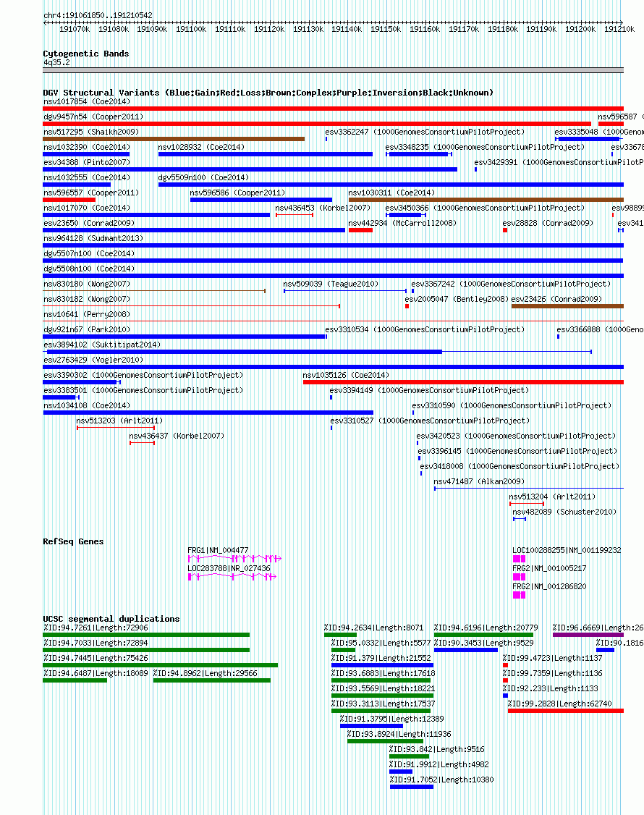The height and width of the screenshot is (815, 644).
Task: Select duplication %ID:93.8924|Length:11936 label
Action: 399,735
